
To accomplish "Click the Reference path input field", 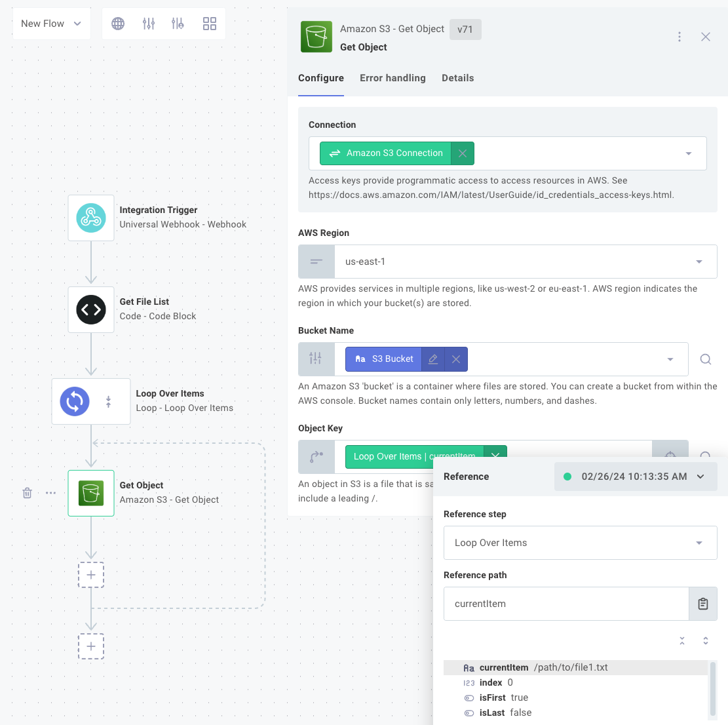I will 566,603.
